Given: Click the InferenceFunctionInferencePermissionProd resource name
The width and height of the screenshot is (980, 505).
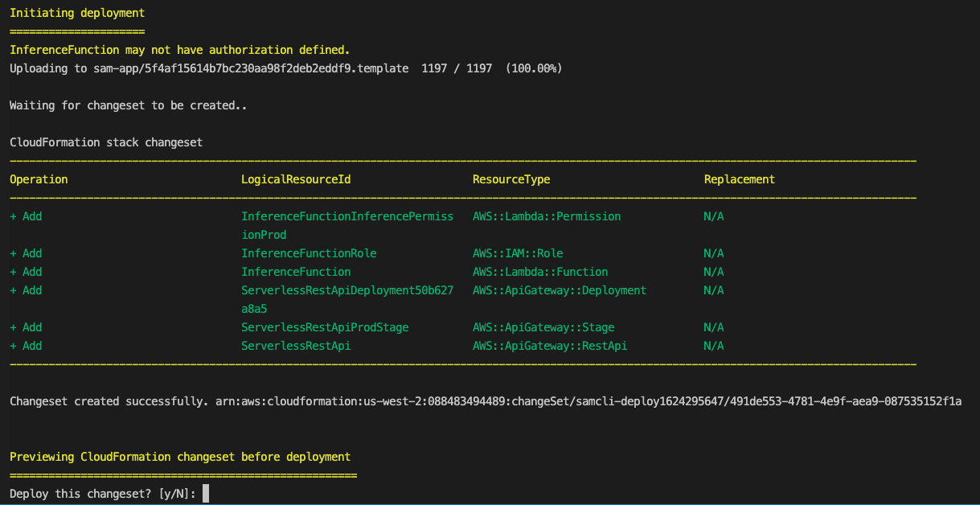Looking at the screenshot, I should [x=347, y=216].
